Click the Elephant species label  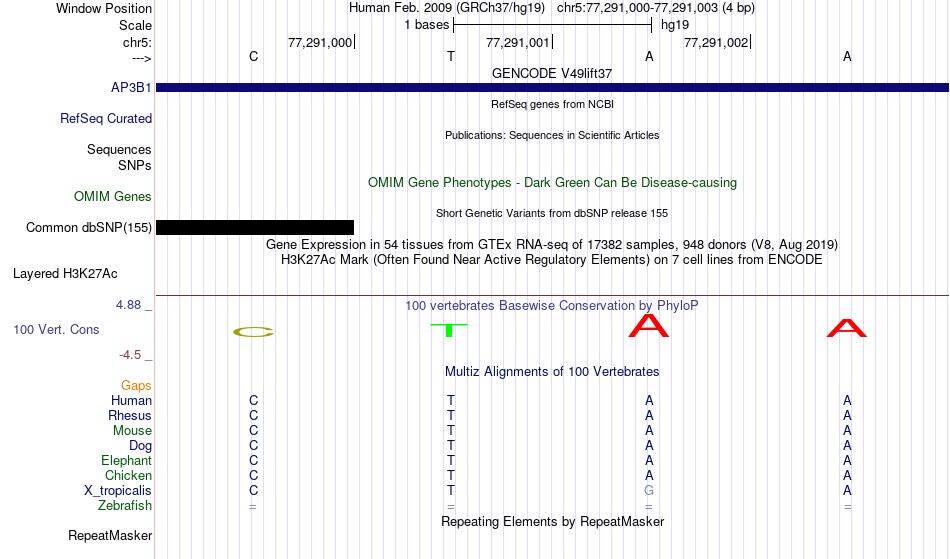click(126, 460)
